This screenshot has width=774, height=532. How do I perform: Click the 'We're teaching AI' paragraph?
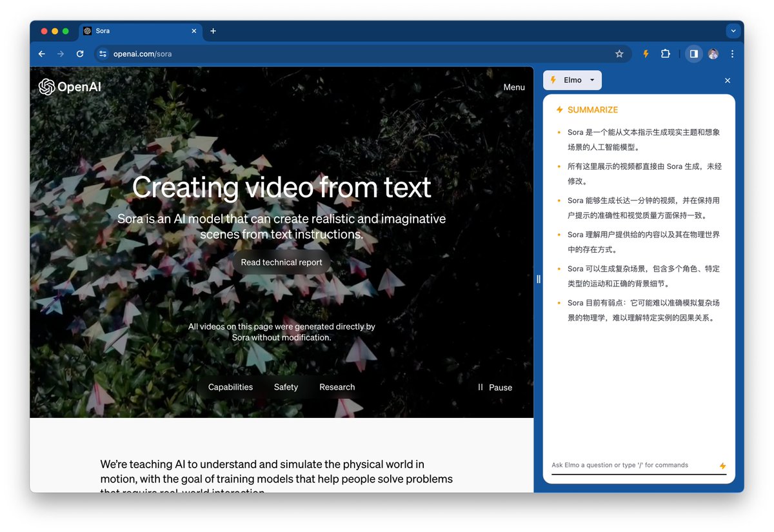pyautogui.click(x=277, y=478)
